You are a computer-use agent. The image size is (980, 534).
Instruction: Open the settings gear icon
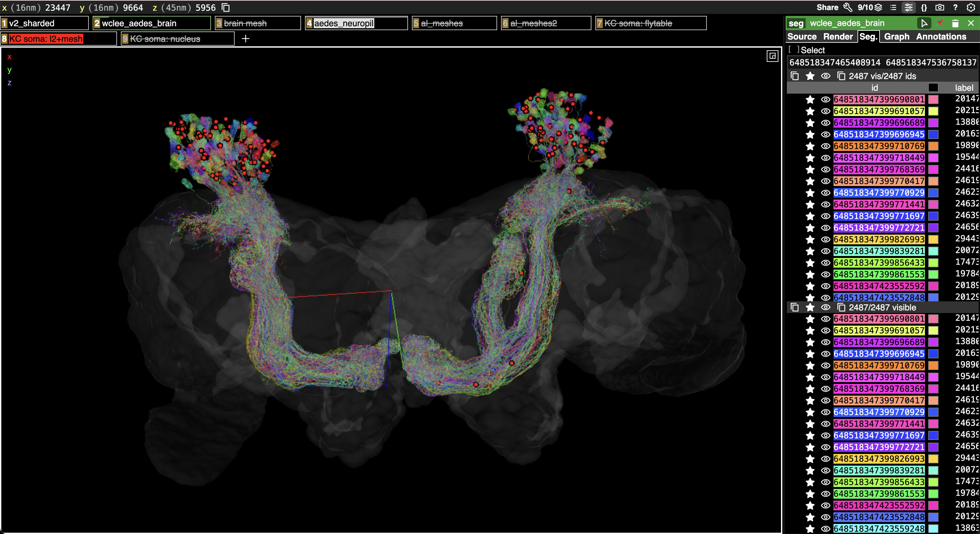[971, 7]
